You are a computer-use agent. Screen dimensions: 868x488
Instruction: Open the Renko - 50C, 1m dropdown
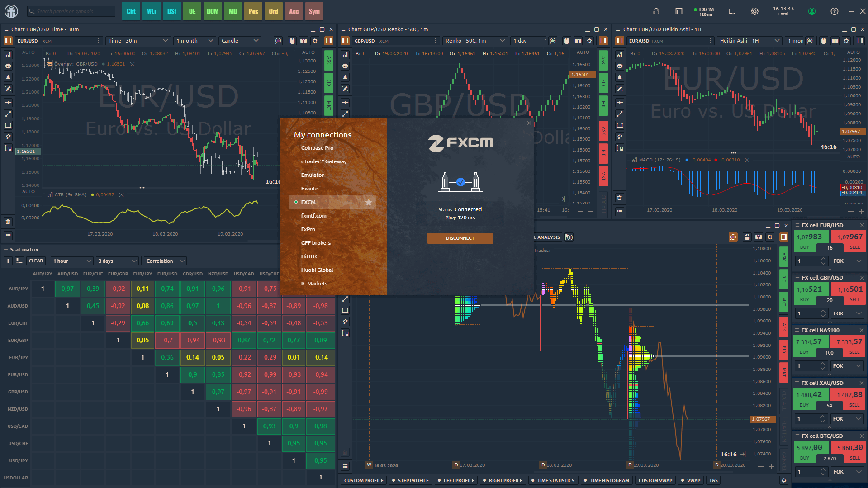pyautogui.click(x=474, y=41)
